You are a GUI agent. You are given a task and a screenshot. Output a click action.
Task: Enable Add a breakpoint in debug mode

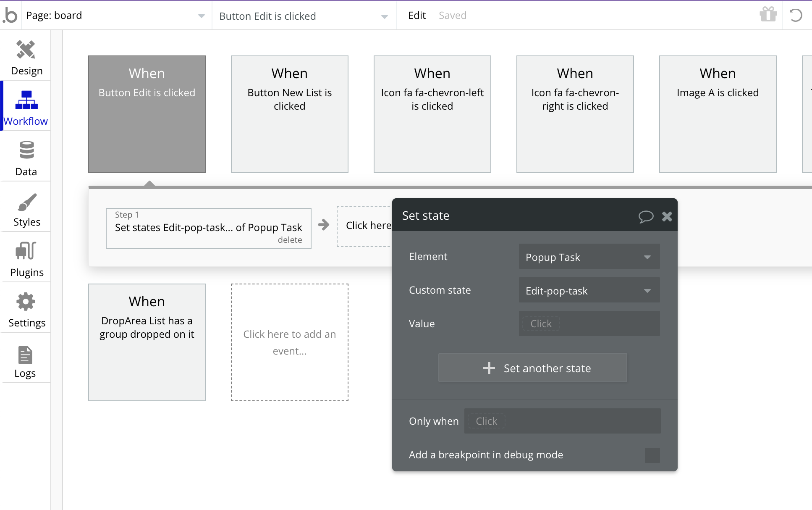[652, 455]
